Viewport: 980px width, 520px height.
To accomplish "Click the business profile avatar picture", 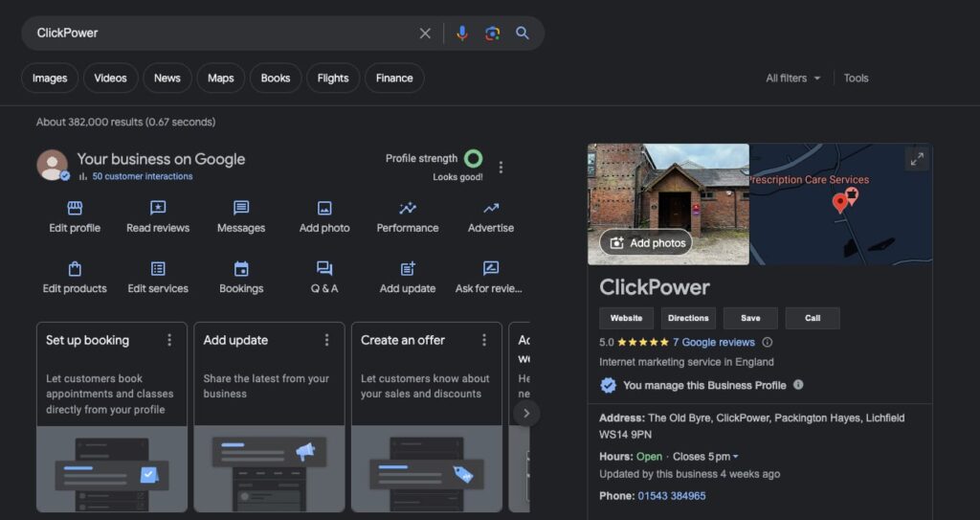I will pyautogui.click(x=53, y=166).
